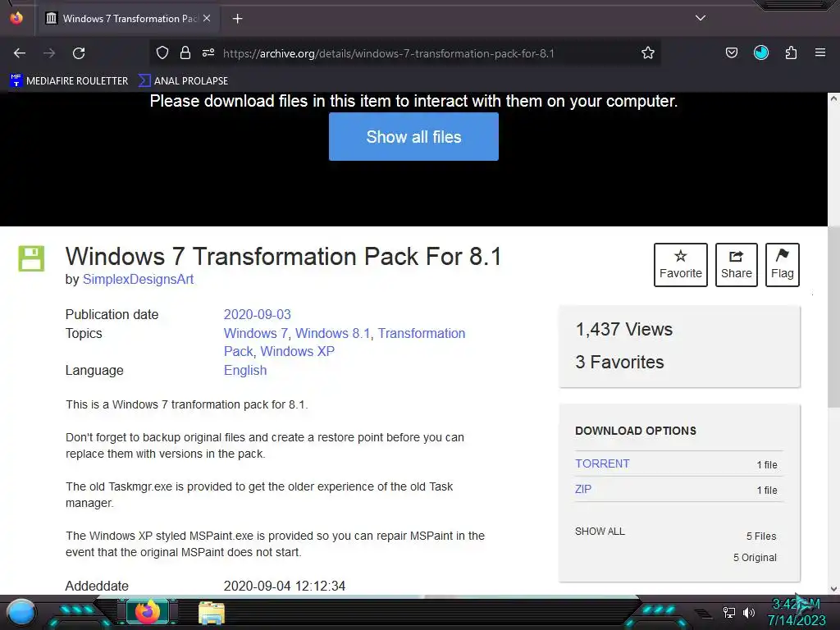This screenshot has height=630, width=840.
Task: View site security padlock info
Action: 185,52
